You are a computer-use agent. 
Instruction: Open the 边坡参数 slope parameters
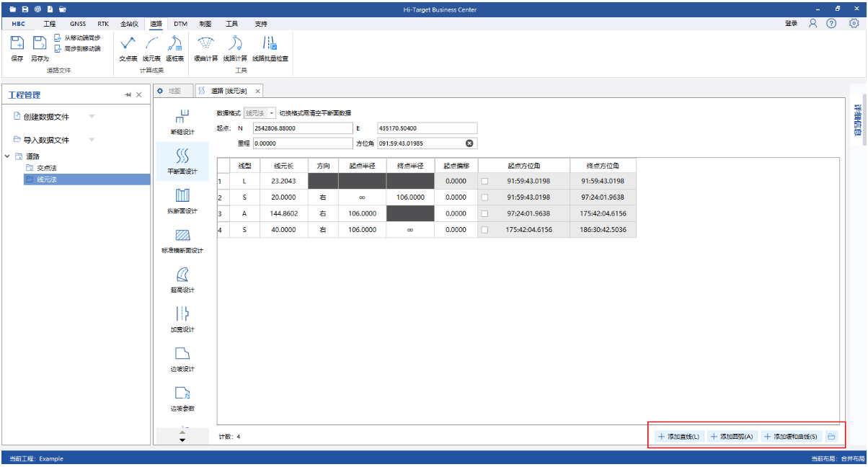point(182,399)
